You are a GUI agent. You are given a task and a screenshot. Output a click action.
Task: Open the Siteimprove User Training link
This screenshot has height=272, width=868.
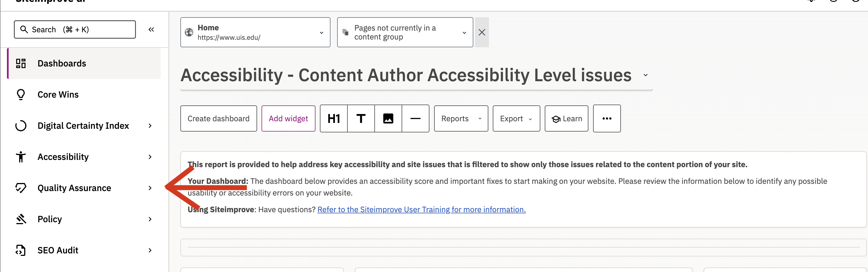click(x=421, y=209)
